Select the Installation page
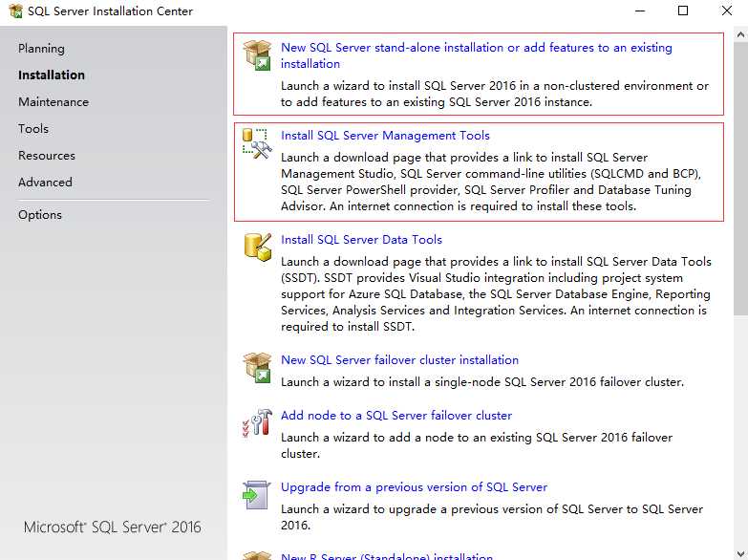Viewport: 748px width, 560px height. click(52, 75)
